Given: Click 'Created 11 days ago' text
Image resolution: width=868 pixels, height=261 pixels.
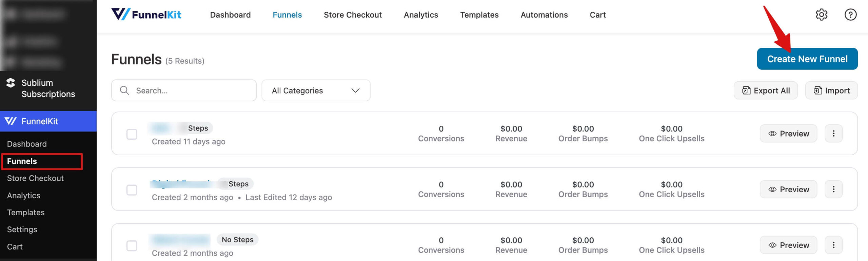Looking at the screenshot, I should coord(189,141).
